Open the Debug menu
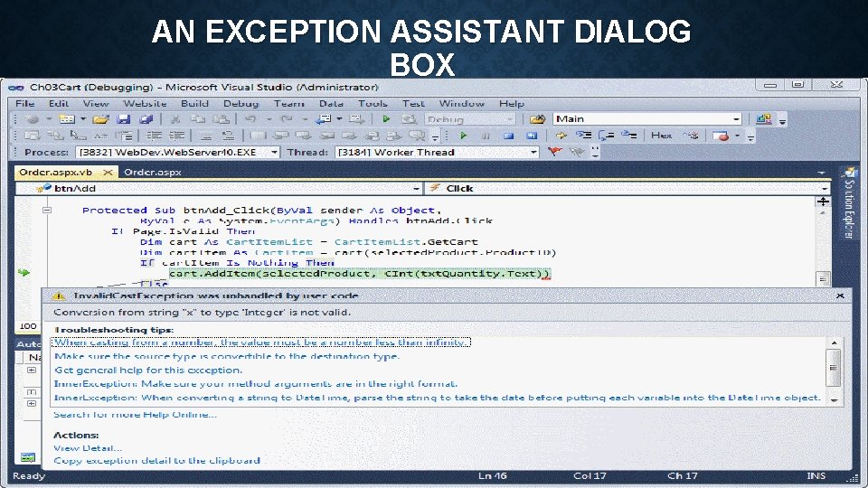 241,103
